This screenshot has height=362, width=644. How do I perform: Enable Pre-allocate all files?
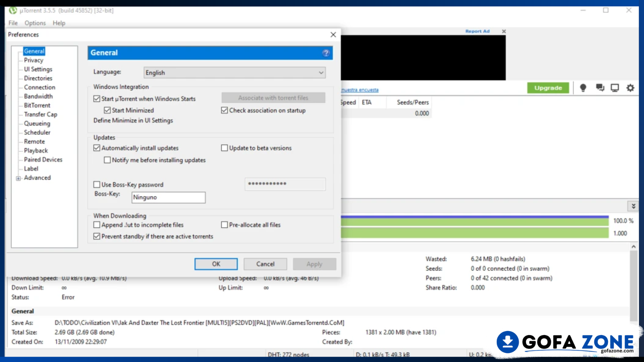[224, 225]
